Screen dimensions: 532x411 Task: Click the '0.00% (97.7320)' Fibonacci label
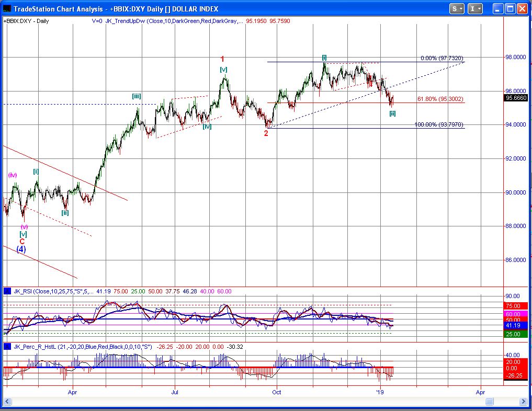point(442,59)
